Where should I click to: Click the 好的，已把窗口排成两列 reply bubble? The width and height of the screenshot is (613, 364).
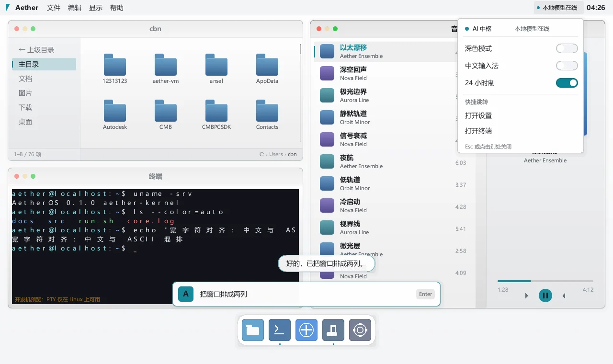[327, 263]
